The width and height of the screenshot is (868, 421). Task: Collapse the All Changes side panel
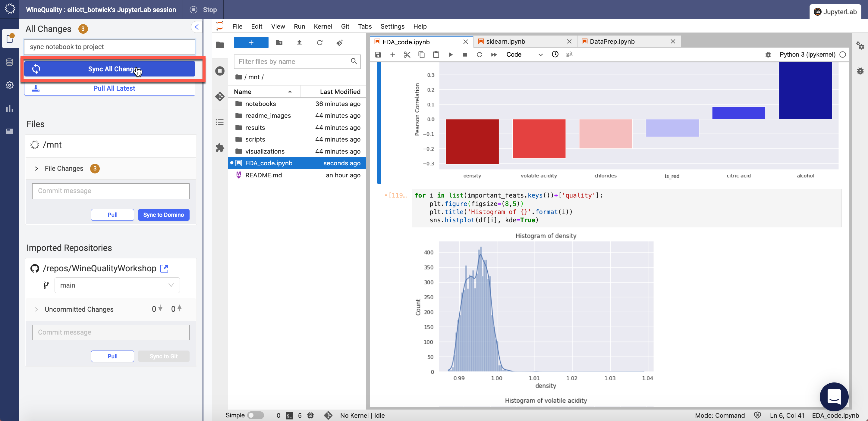pos(197,27)
